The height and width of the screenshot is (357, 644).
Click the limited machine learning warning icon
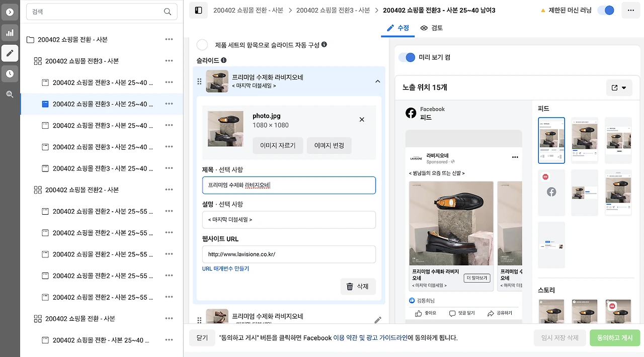click(542, 10)
